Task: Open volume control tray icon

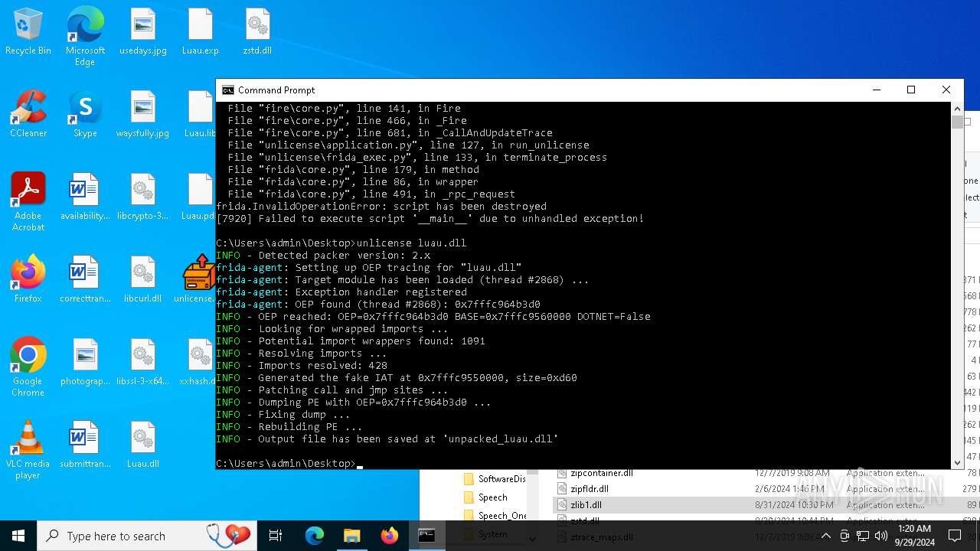Action: (881, 536)
